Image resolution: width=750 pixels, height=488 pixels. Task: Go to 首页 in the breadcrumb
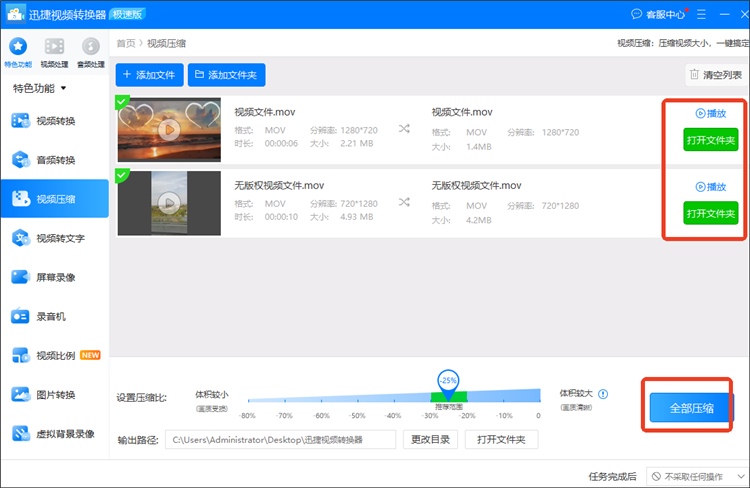[126, 43]
